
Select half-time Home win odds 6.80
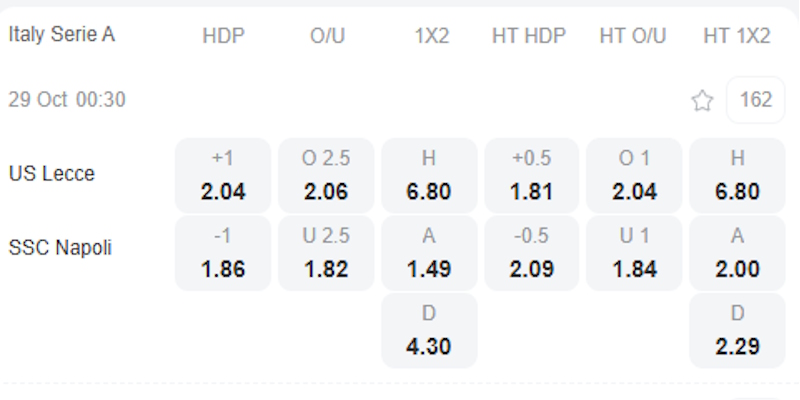(737, 176)
